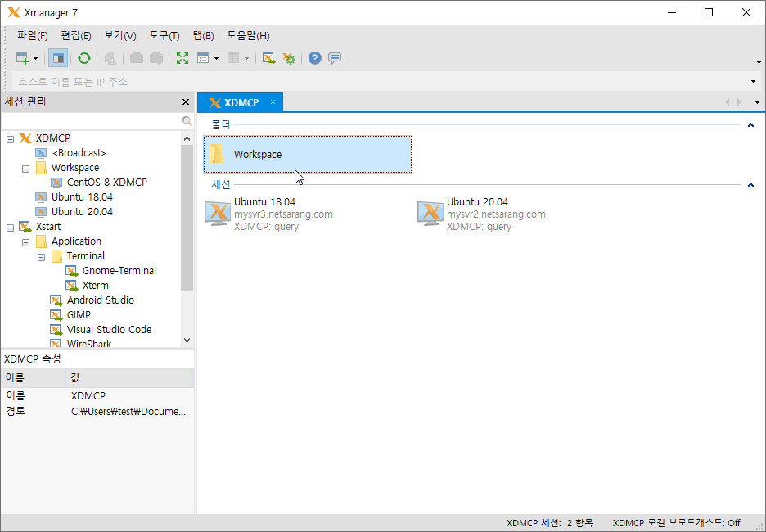Click the 이름 column header
The image size is (766, 532).
pyautogui.click(x=34, y=377)
